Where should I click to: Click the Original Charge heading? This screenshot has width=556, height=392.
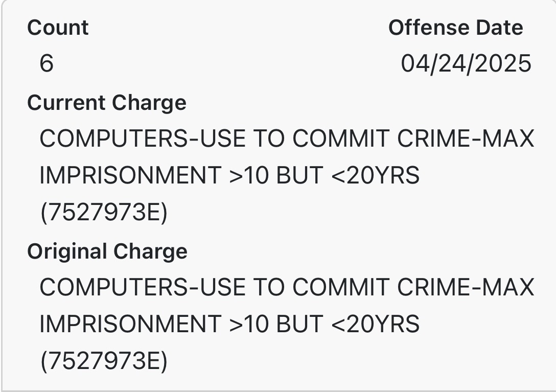click(x=107, y=252)
